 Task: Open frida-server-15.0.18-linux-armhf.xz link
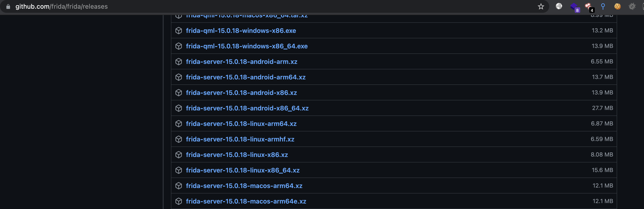[x=240, y=139]
